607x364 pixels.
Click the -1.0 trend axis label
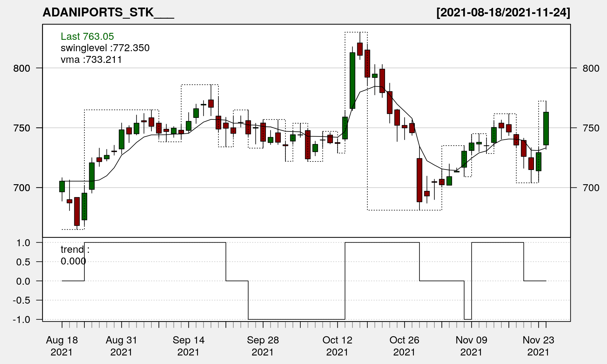click(x=21, y=319)
